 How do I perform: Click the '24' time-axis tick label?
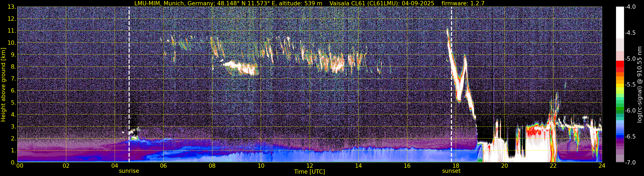click(602, 166)
